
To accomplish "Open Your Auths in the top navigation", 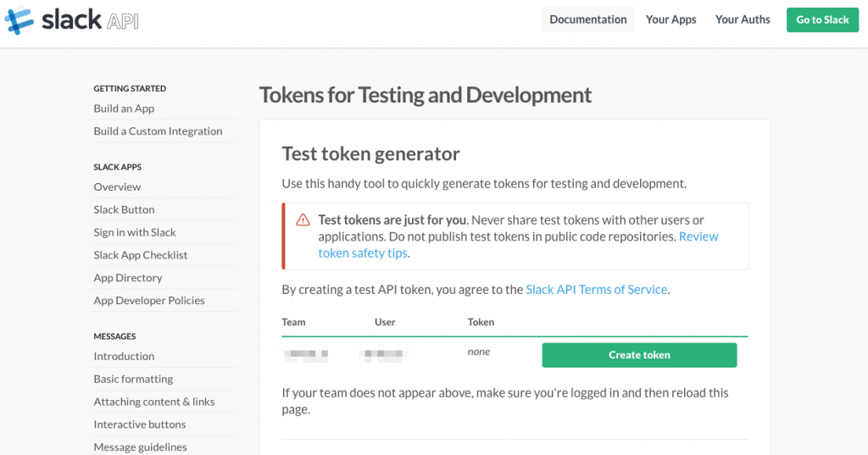I will [x=743, y=19].
